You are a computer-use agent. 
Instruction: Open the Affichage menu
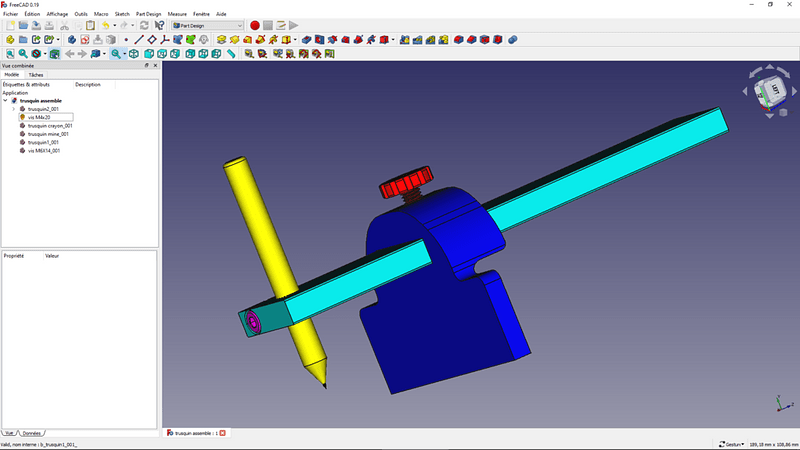pyautogui.click(x=57, y=14)
